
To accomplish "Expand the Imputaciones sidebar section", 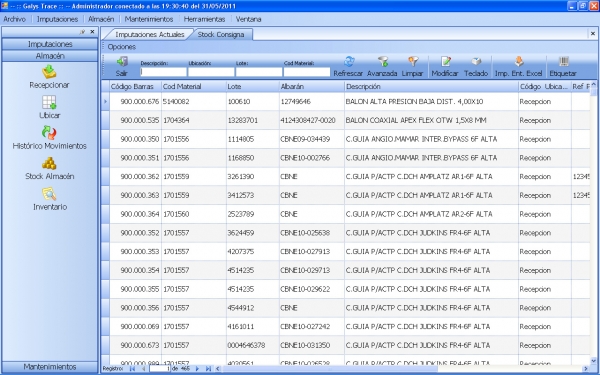I will (x=50, y=44).
